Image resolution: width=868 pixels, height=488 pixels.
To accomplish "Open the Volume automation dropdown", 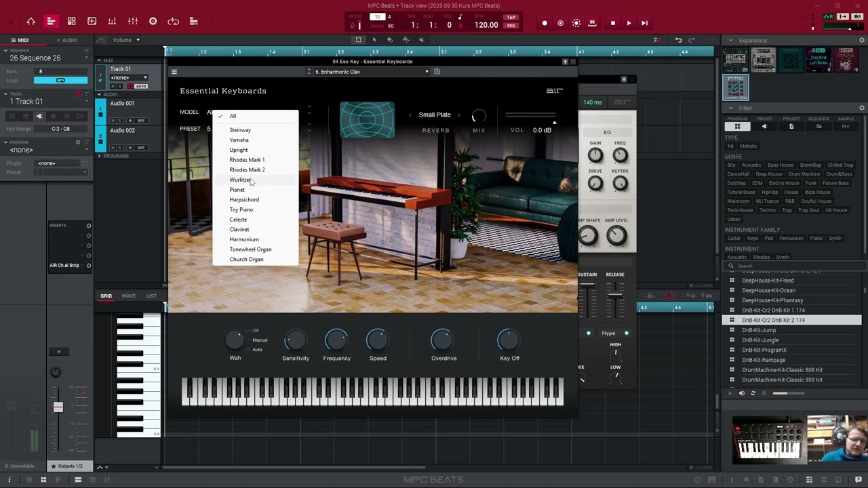I will click(126, 40).
